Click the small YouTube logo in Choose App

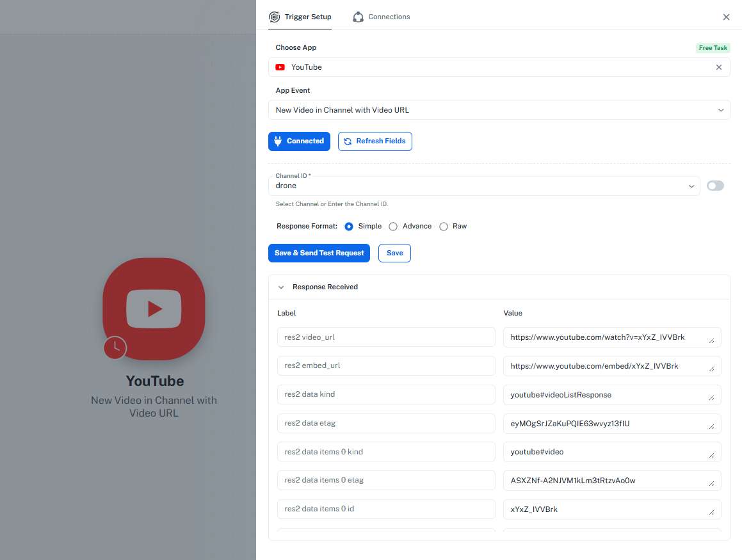(280, 67)
